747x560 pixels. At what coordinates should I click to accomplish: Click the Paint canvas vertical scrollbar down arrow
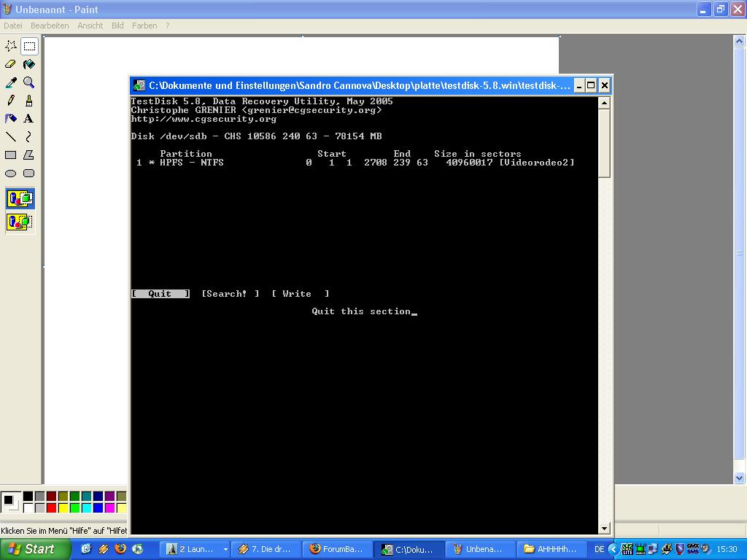click(740, 478)
